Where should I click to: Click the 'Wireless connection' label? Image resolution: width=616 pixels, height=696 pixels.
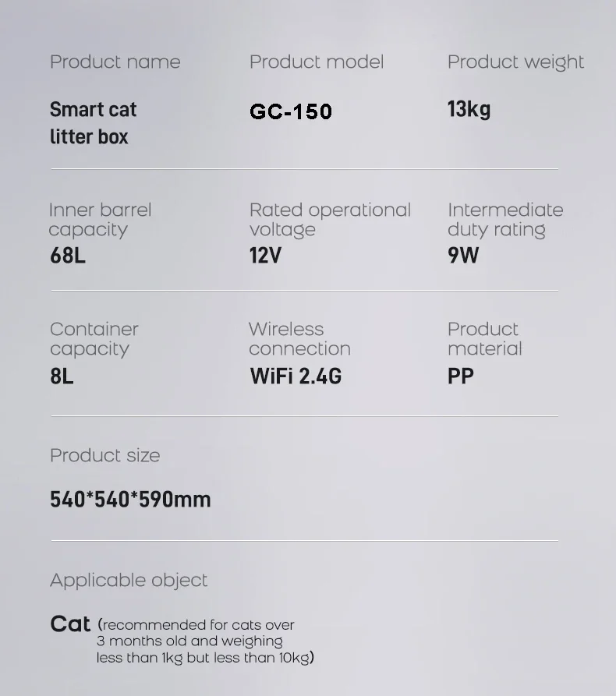click(299, 339)
